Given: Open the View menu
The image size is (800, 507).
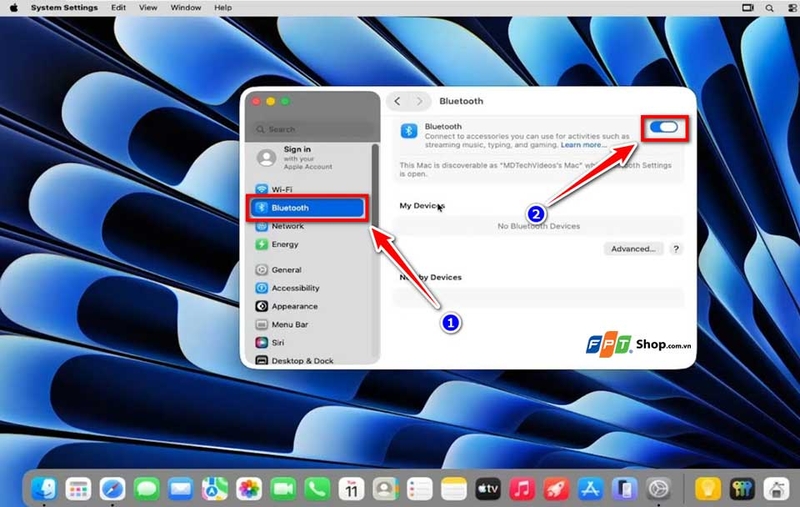Looking at the screenshot, I should (x=148, y=8).
